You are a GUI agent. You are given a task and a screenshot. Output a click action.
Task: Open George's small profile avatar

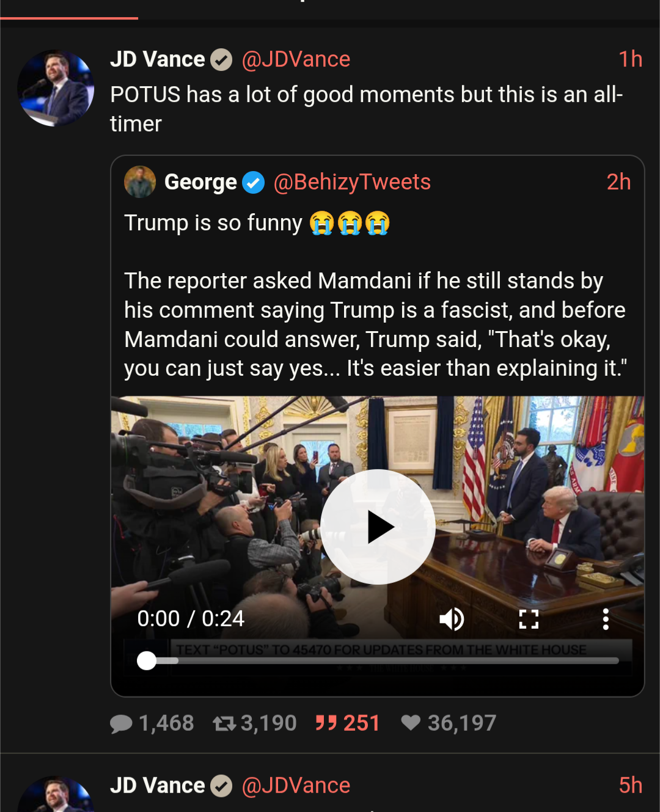pos(140,182)
